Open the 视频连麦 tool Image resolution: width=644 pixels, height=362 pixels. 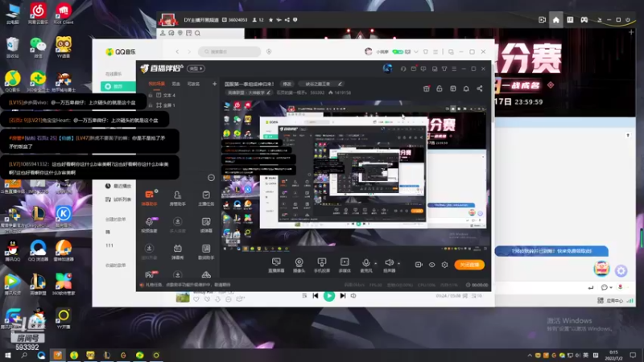[x=149, y=224]
